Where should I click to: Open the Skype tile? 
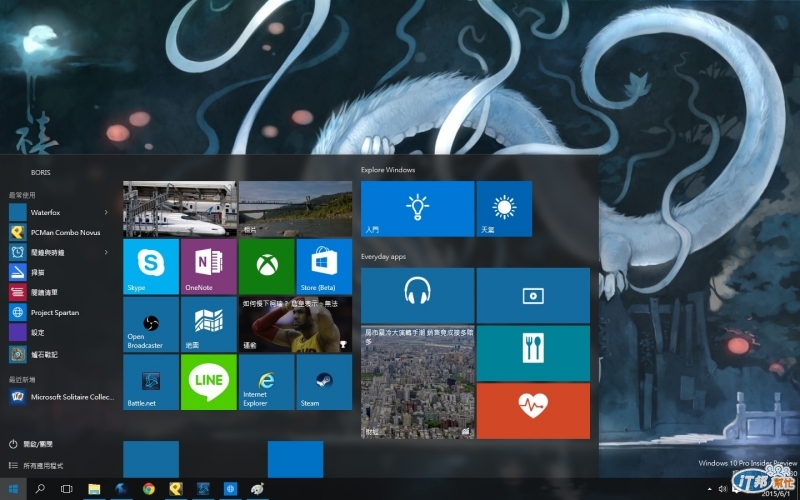[151, 266]
